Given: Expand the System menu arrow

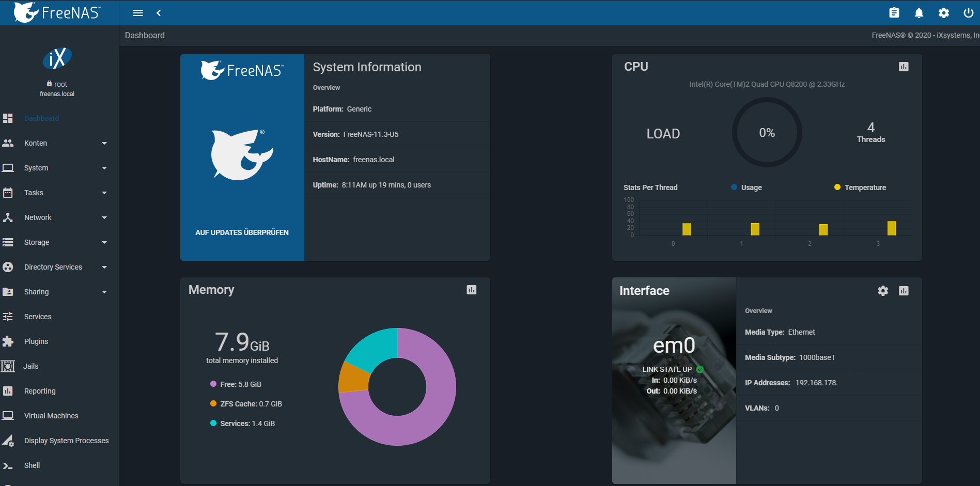Looking at the screenshot, I should [x=104, y=168].
